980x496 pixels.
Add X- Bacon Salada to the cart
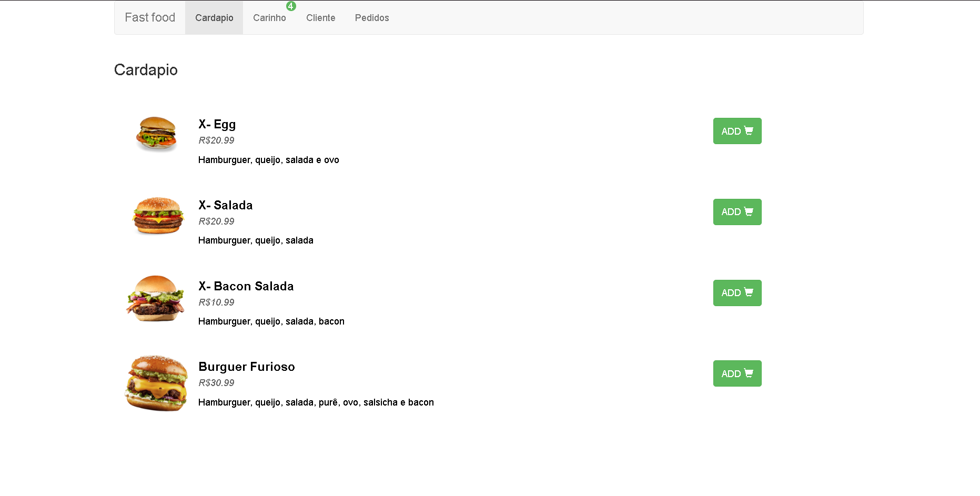pyautogui.click(x=737, y=293)
